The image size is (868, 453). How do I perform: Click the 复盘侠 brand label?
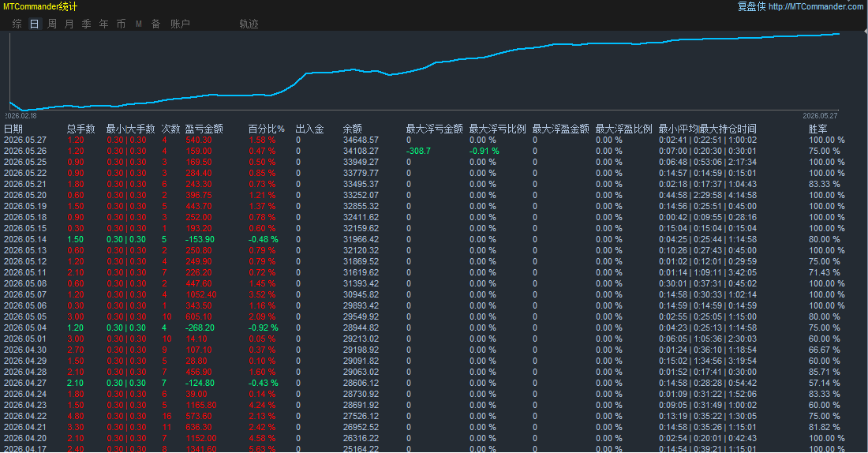pyautogui.click(x=751, y=6)
